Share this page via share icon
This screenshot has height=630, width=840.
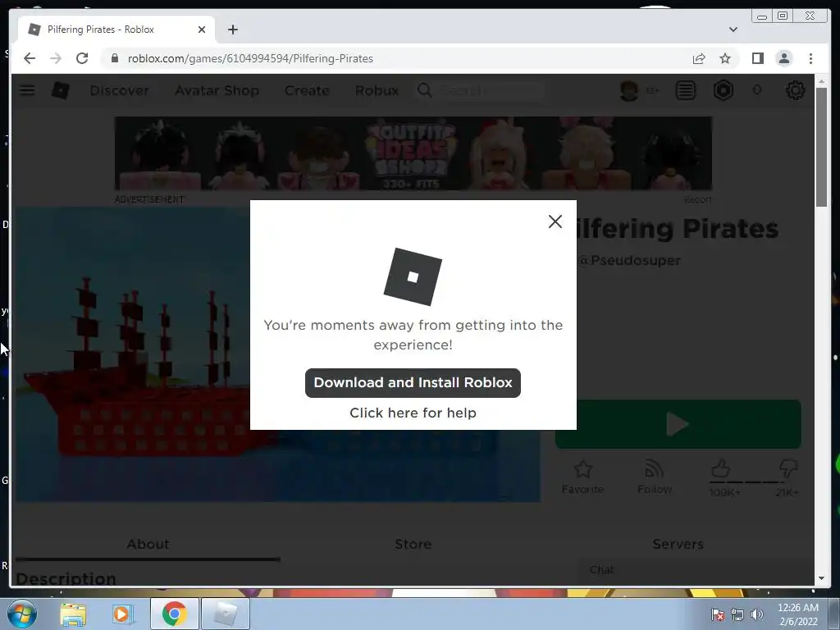pyautogui.click(x=699, y=58)
